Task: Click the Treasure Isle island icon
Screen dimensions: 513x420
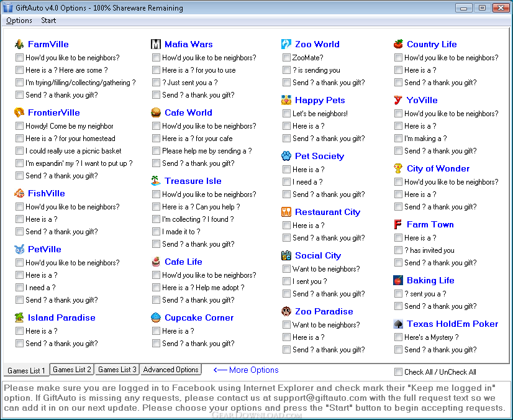Action: coord(156,181)
